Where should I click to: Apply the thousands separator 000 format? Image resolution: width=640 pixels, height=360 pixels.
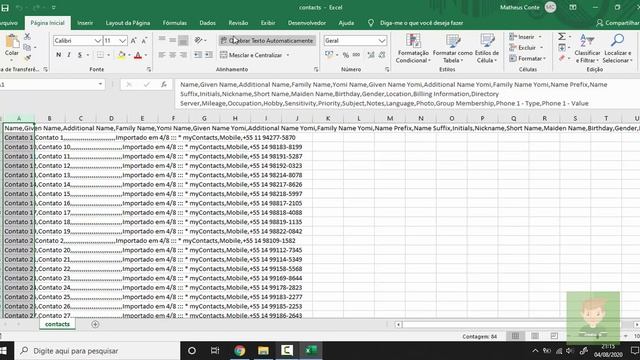[x=356, y=55]
